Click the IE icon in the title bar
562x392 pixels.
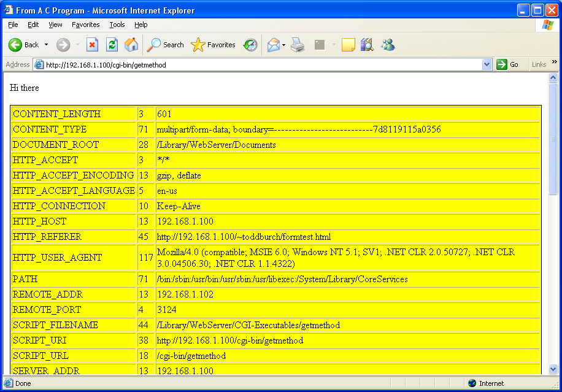8,10
